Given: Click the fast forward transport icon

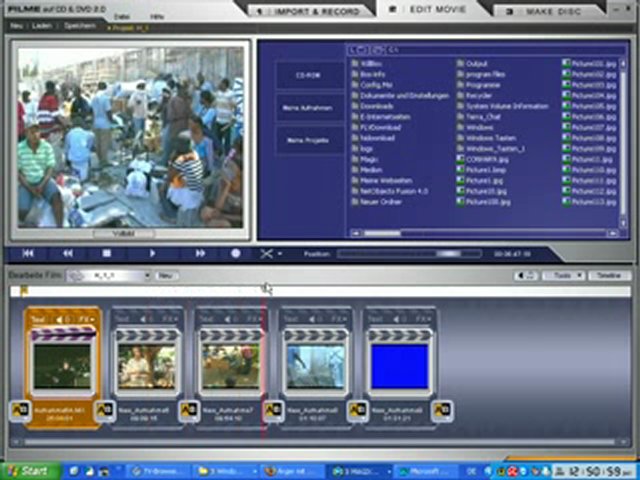Looking at the screenshot, I should [x=199, y=254].
